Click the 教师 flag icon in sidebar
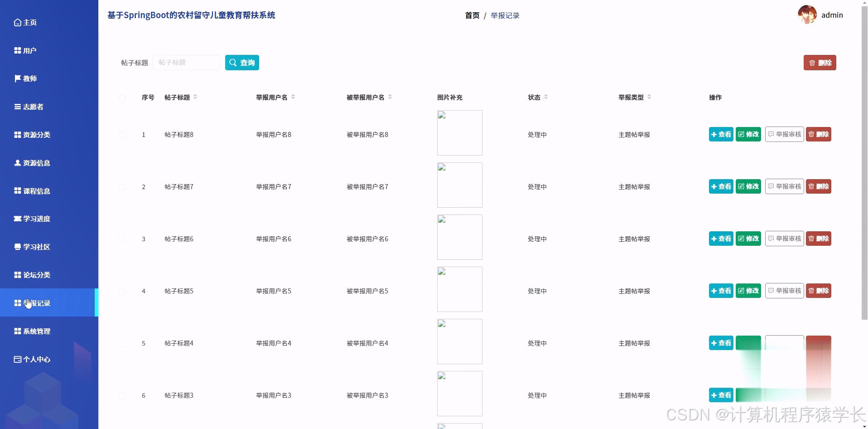Screen dimensions: 868x429 click(17, 78)
